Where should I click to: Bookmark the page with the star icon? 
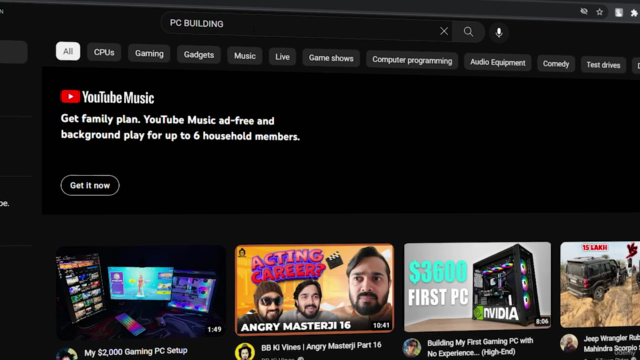click(599, 12)
